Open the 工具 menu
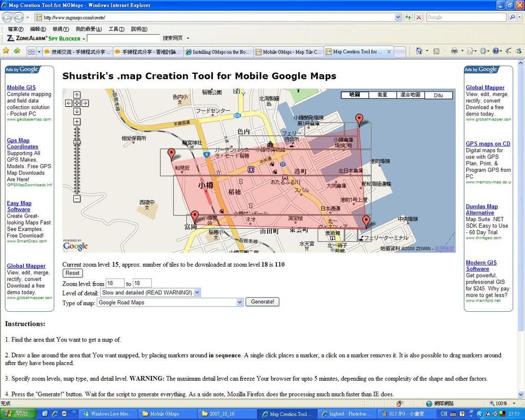Image resolution: width=525 pixels, height=420 pixels. pyautogui.click(x=116, y=29)
